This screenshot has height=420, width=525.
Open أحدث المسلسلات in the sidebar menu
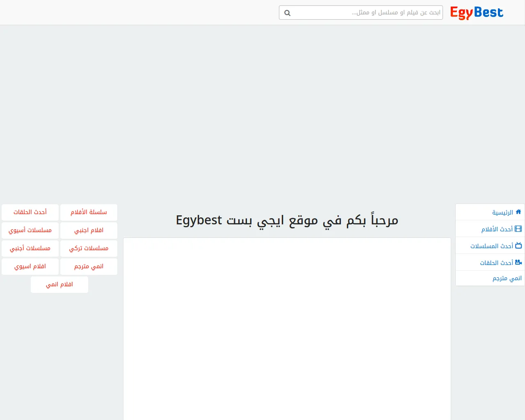click(x=490, y=246)
